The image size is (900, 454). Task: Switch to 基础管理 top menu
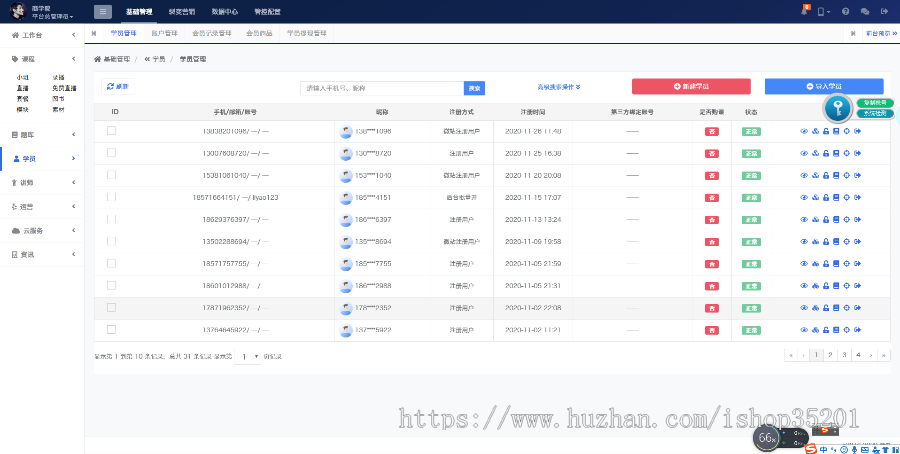pos(139,11)
